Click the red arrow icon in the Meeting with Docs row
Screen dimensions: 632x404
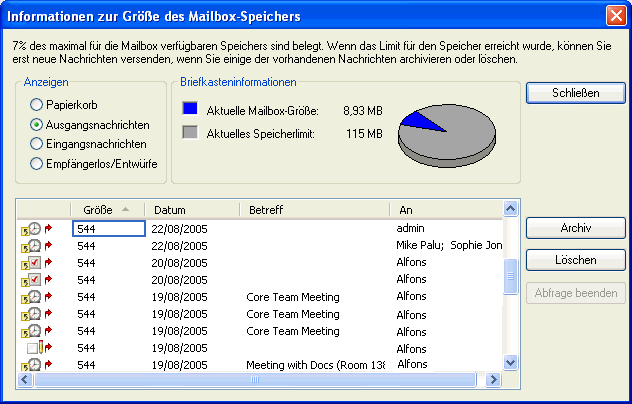point(48,364)
